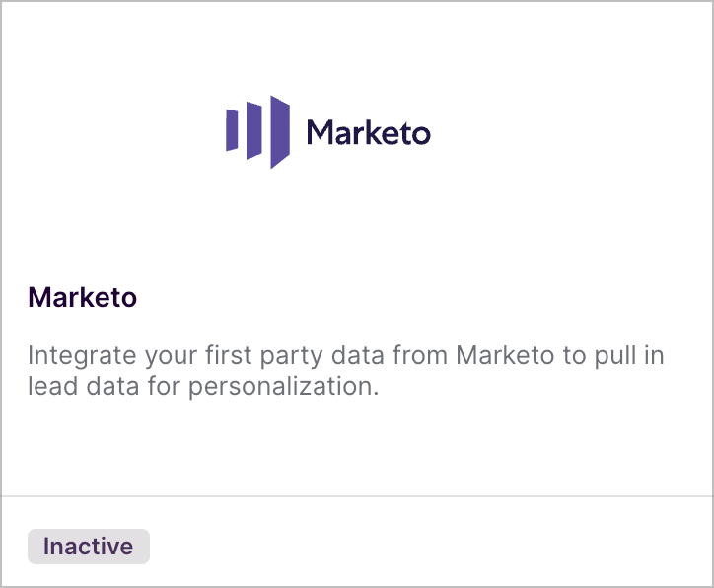714x588 pixels.
Task: Click the phrase to pull in
Action: click(613, 356)
